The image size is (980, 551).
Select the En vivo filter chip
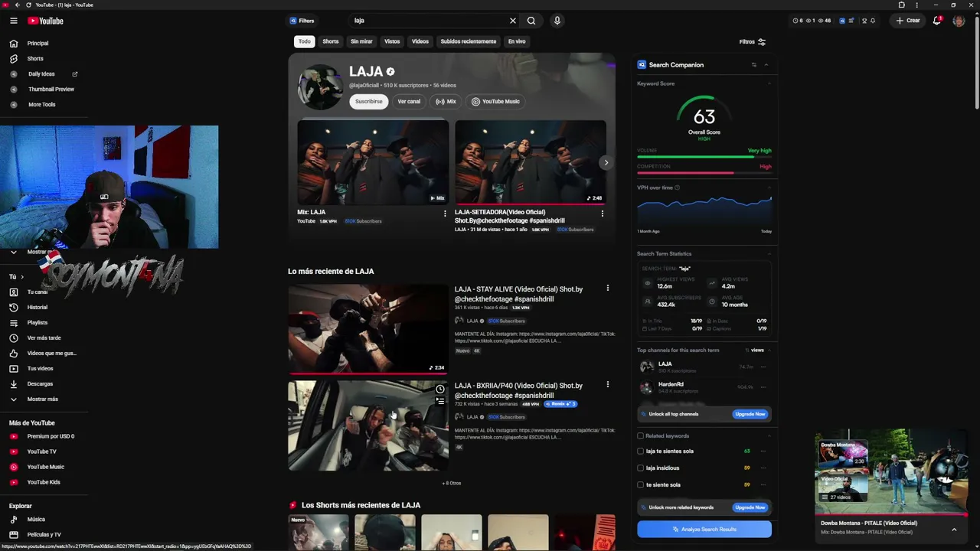[x=517, y=41]
